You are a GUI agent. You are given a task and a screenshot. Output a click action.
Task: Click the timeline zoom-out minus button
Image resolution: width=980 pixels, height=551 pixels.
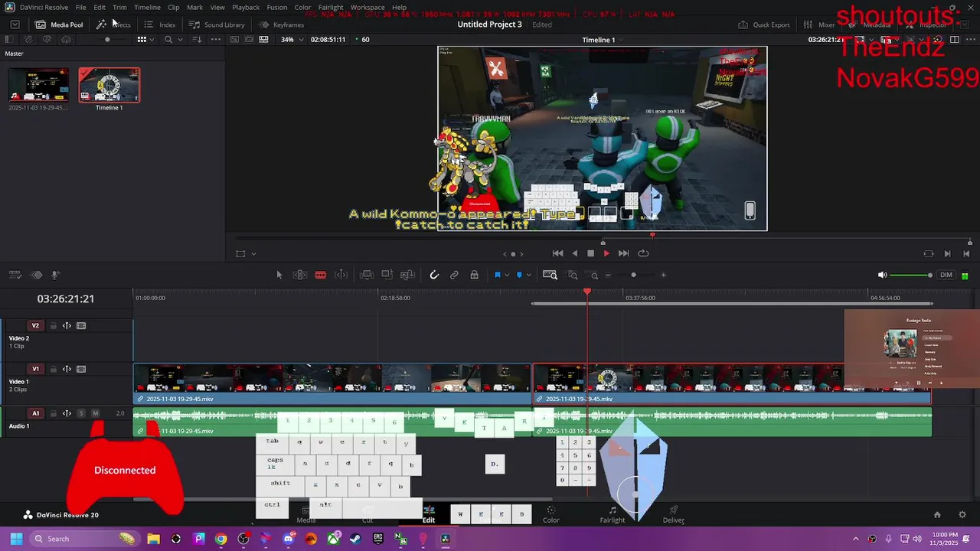point(608,275)
